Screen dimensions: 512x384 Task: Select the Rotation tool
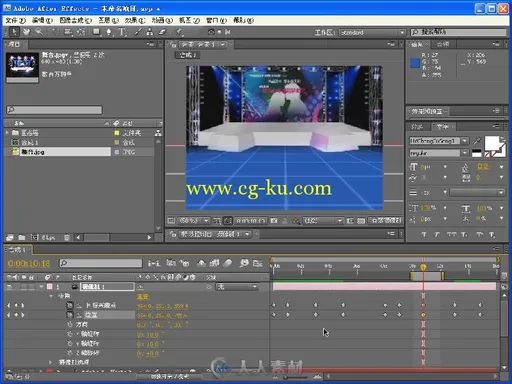click(x=55, y=32)
